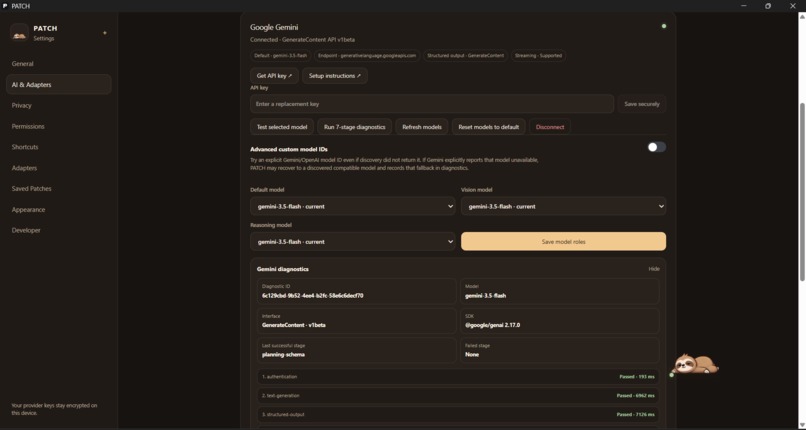
Task: Click Save model roles button
Action: 563,241
